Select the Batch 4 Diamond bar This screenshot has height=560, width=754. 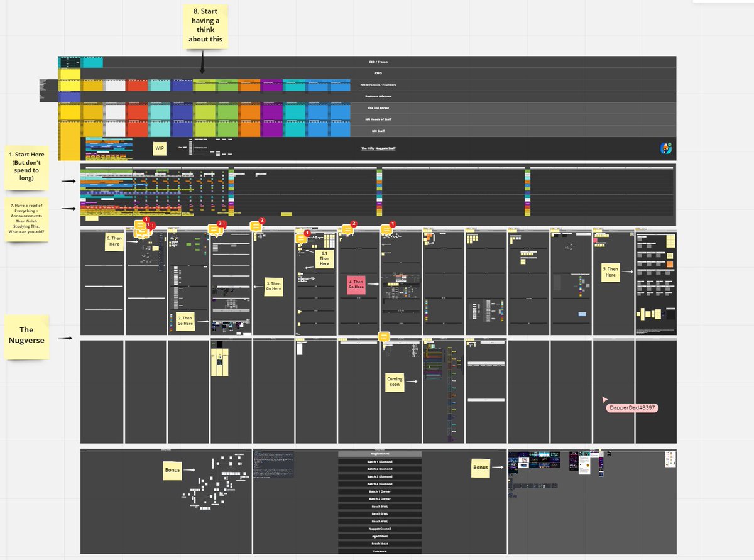(x=380, y=484)
